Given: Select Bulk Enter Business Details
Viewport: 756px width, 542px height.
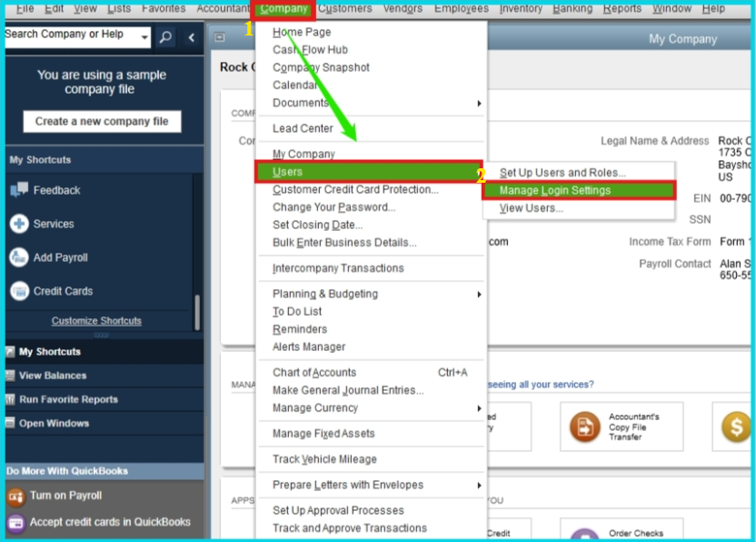Looking at the screenshot, I should (x=344, y=242).
